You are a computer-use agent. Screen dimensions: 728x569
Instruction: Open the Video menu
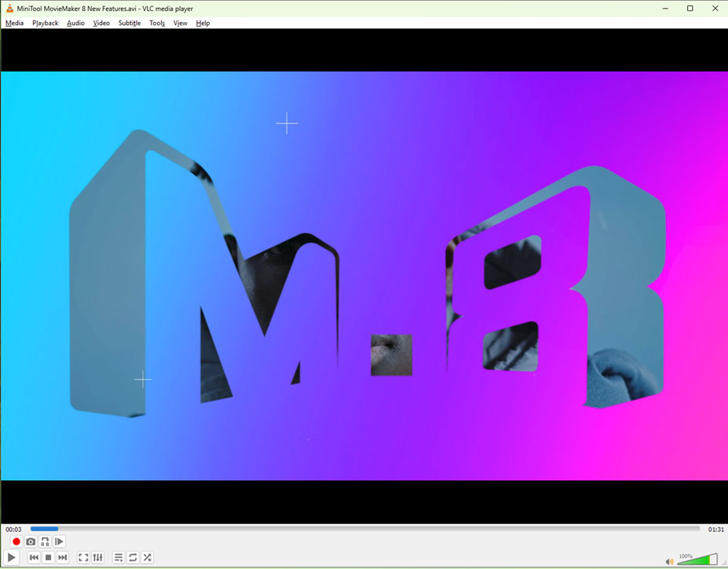101,23
